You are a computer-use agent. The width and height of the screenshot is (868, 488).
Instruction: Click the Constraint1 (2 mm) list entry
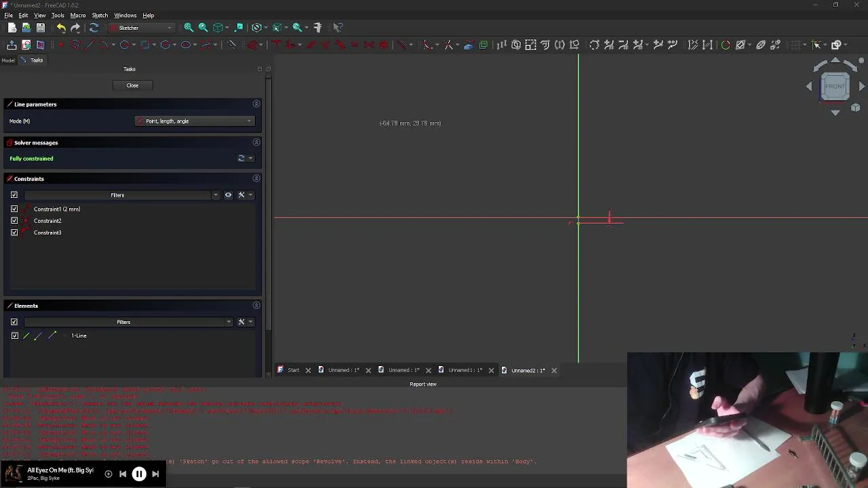click(57, 209)
